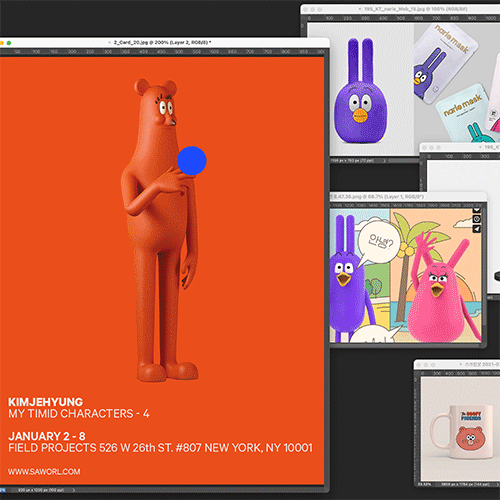The image size is (500, 500).
Task: Click document size info in mug window
Action: tap(471, 484)
